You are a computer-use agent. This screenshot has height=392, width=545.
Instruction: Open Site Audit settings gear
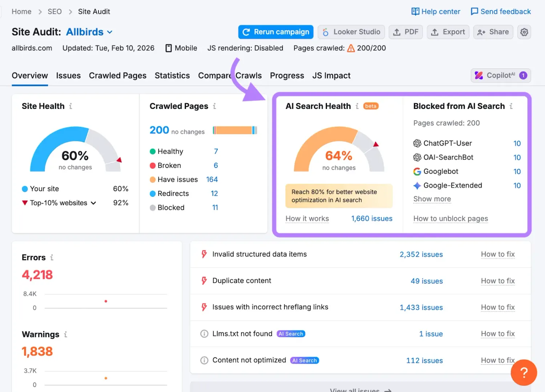524,32
